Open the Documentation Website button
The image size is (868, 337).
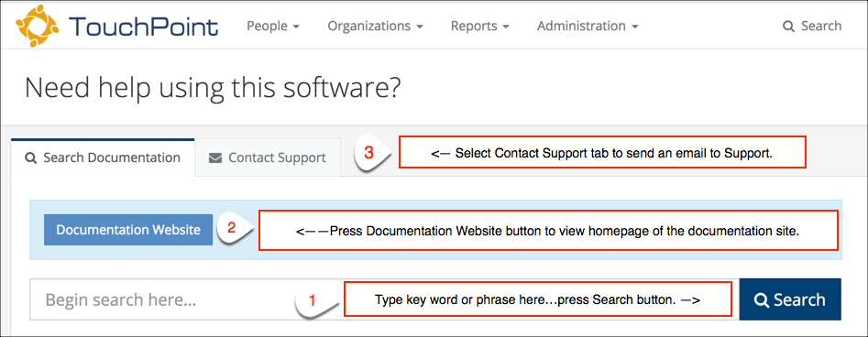(128, 230)
